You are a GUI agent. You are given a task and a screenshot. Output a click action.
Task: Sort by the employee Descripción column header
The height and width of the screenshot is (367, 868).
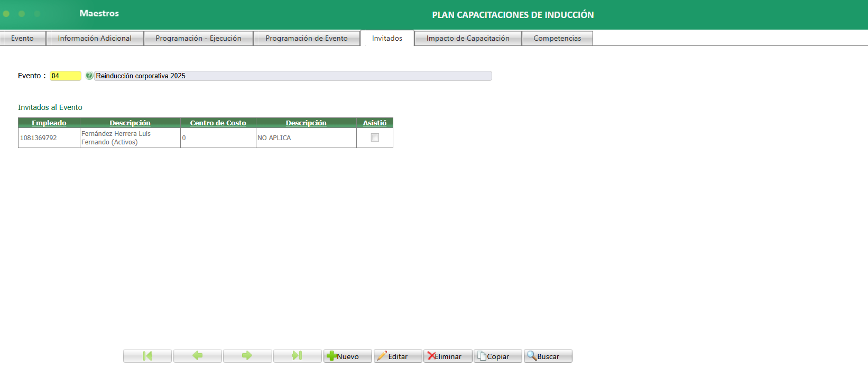point(130,123)
